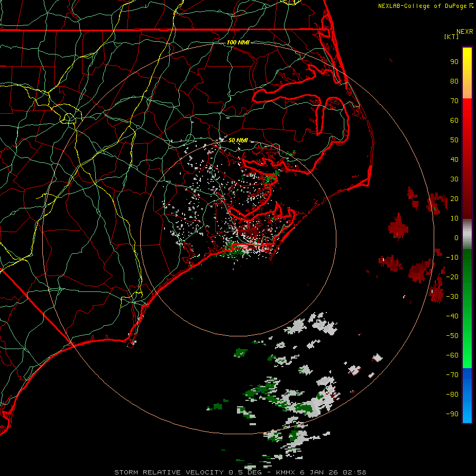Click the 40 value on the velocity scale
The height and width of the screenshot is (476, 476).
[x=454, y=160]
